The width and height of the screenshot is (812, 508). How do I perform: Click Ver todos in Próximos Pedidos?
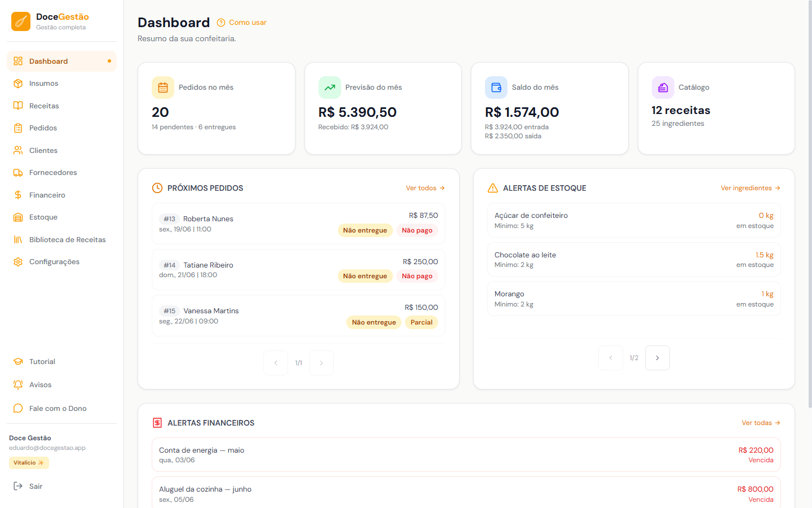(426, 188)
